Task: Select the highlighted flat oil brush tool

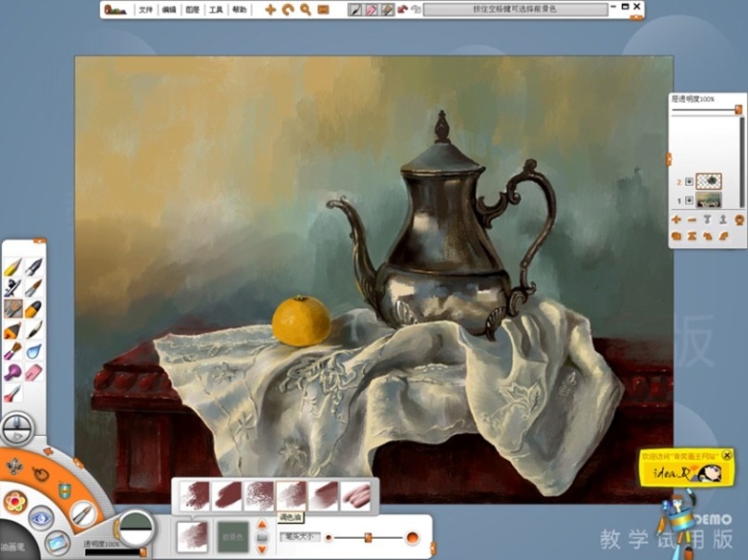Action: [x=13, y=308]
